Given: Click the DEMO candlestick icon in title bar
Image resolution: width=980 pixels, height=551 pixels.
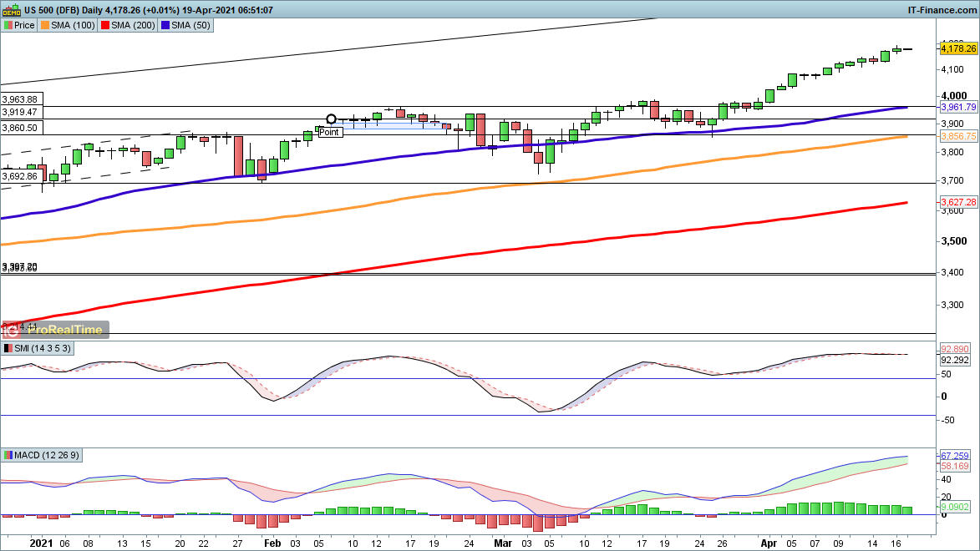Looking at the screenshot, I should [12, 10].
